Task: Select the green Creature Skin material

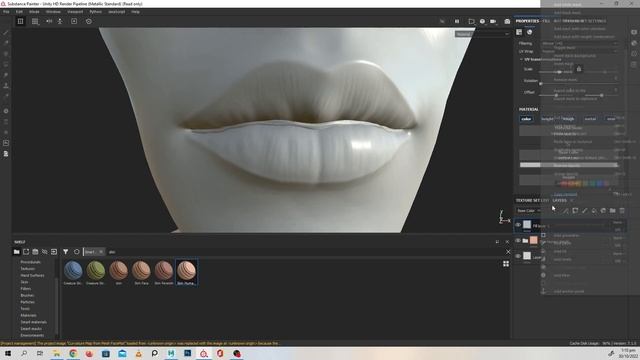Action: pyautogui.click(x=96, y=273)
